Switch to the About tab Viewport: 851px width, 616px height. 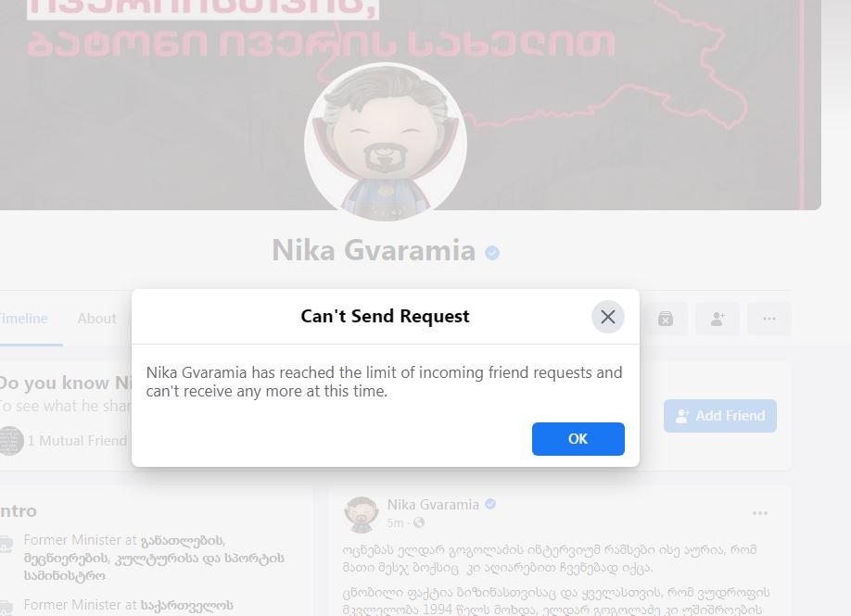[x=96, y=319]
